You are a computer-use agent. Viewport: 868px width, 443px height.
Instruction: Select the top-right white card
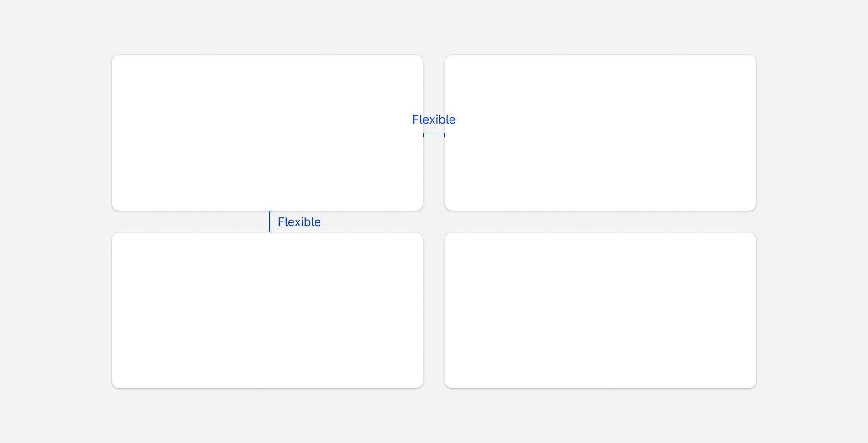600,133
